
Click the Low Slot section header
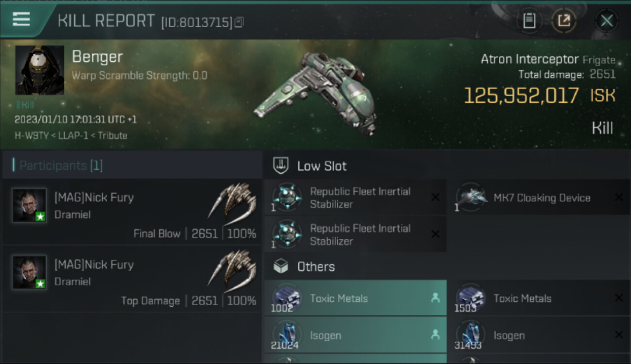click(x=322, y=166)
